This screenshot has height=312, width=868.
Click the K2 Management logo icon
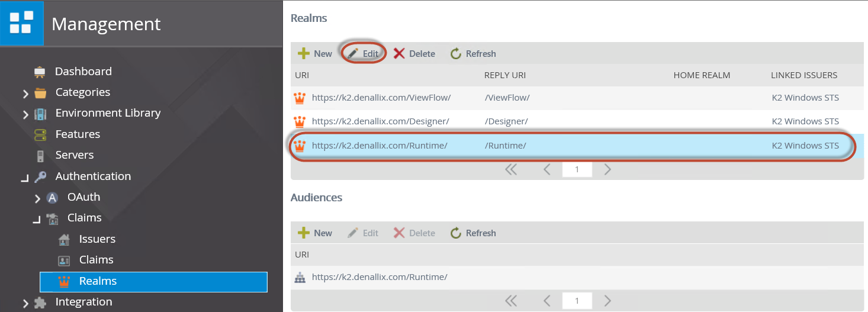click(21, 22)
